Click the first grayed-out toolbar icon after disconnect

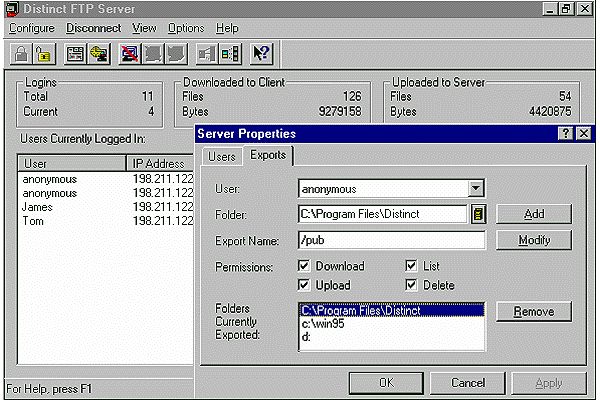coord(152,53)
